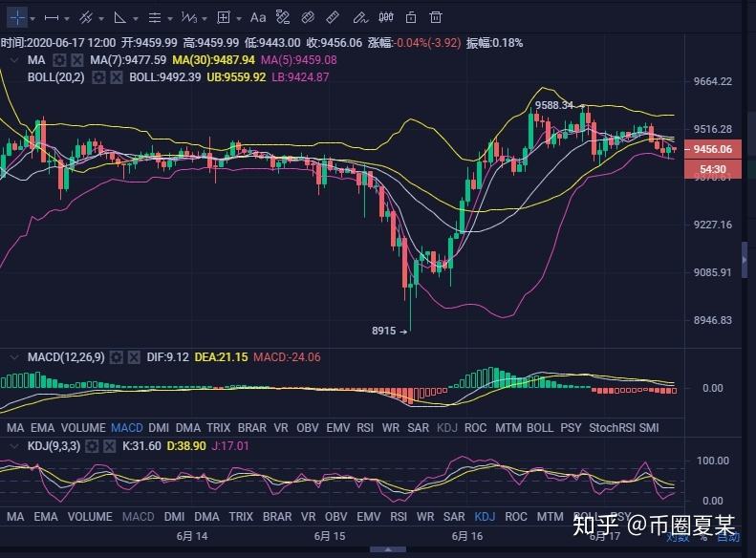Select the horizontal line drawing tool

[51, 18]
